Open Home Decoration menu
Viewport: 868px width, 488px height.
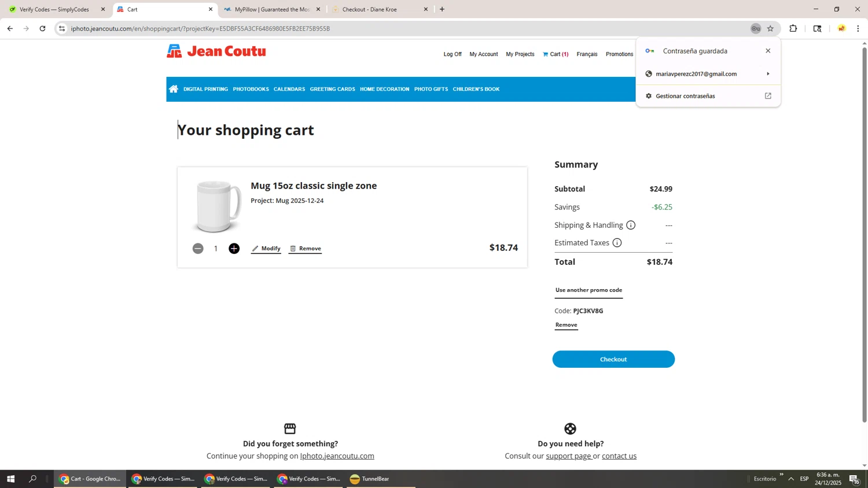coord(384,89)
